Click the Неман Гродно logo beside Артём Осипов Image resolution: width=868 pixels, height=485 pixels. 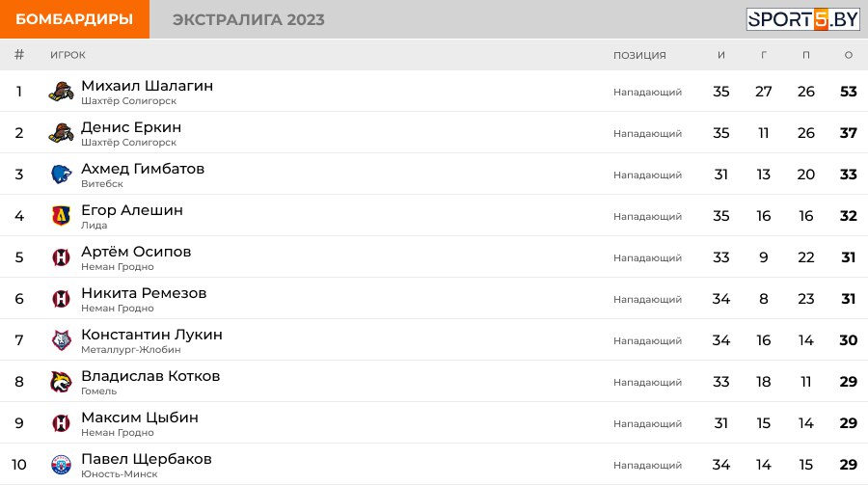click(61, 256)
